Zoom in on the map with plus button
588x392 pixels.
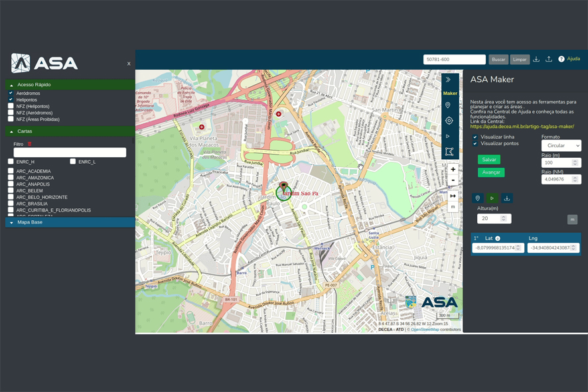453,169
